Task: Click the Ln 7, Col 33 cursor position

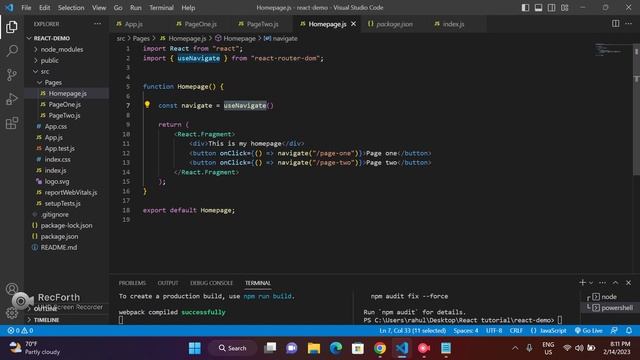Action: coord(413,331)
